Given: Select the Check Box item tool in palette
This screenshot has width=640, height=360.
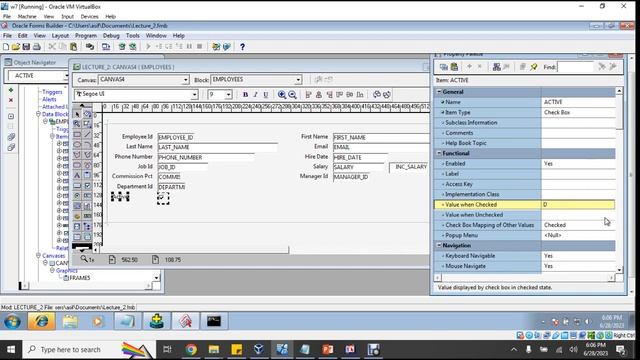Looking at the screenshot, I should [x=87, y=185].
